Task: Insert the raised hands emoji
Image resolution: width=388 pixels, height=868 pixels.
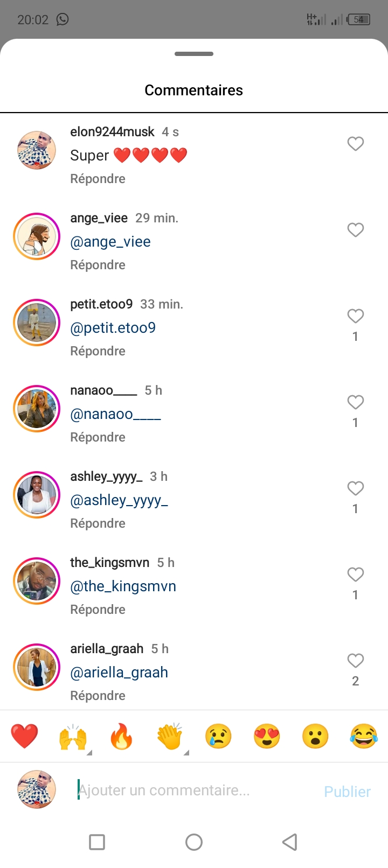Action: (73, 736)
